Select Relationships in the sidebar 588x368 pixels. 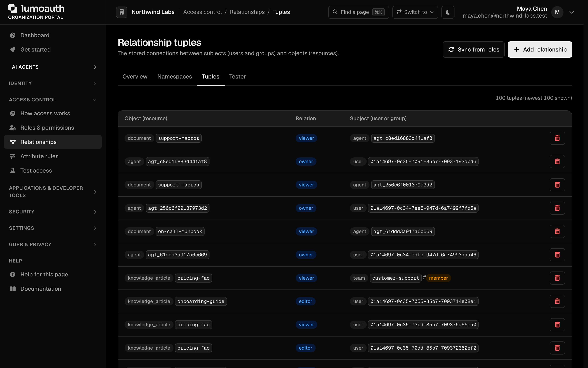click(53, 142)
